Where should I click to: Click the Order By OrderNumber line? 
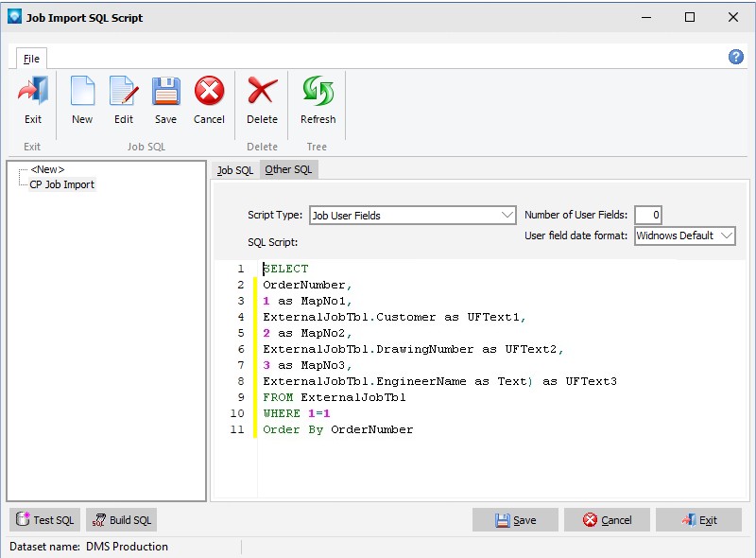click(338, 429)
